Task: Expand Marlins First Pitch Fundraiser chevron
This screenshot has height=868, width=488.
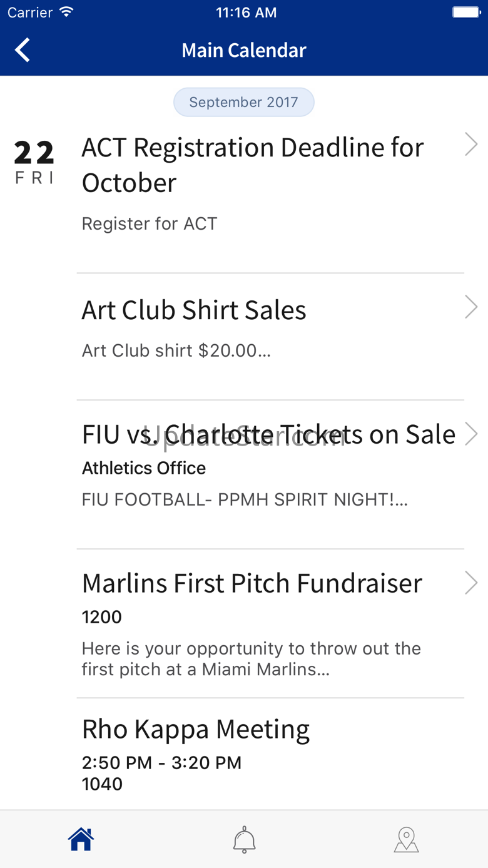Action: click(x=471, y=583)
